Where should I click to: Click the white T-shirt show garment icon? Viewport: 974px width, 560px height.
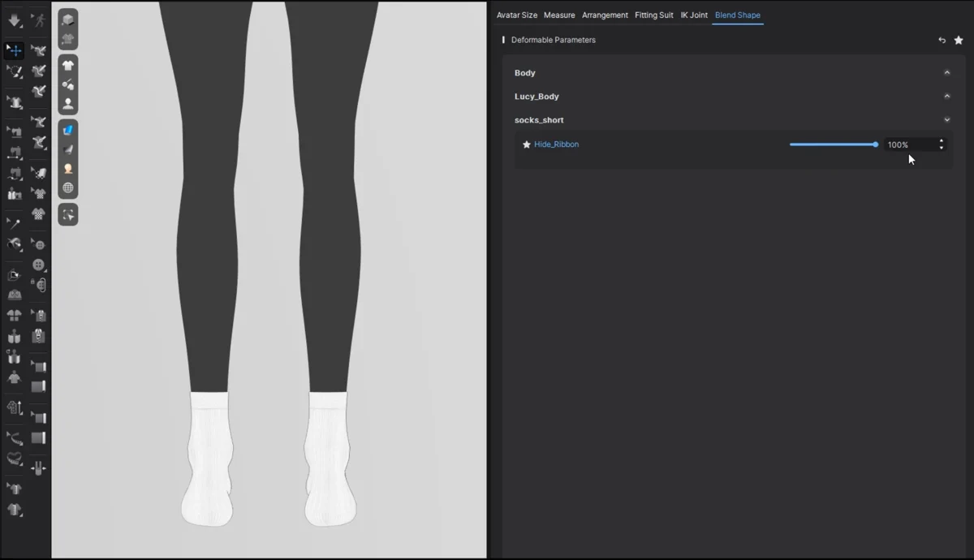pyautogui.click(x=68, y=66)
